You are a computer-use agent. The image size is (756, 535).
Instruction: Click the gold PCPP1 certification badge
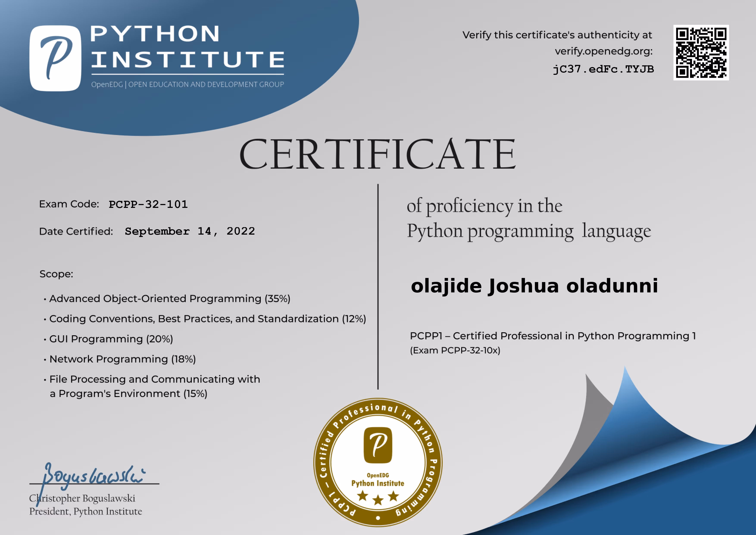[378, 462]
